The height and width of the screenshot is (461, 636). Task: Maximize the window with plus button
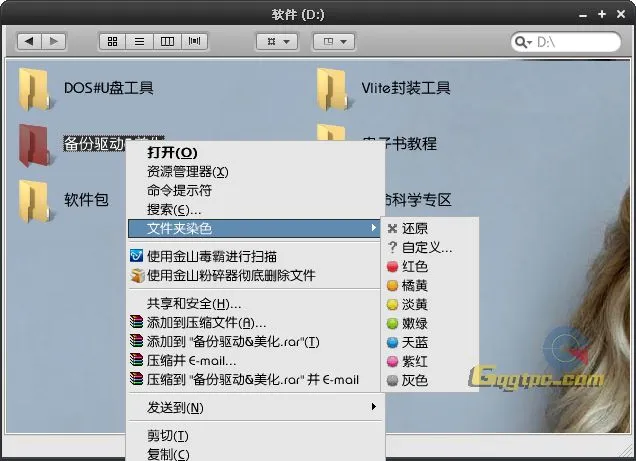pyautogui.click(x=602, y=14)
